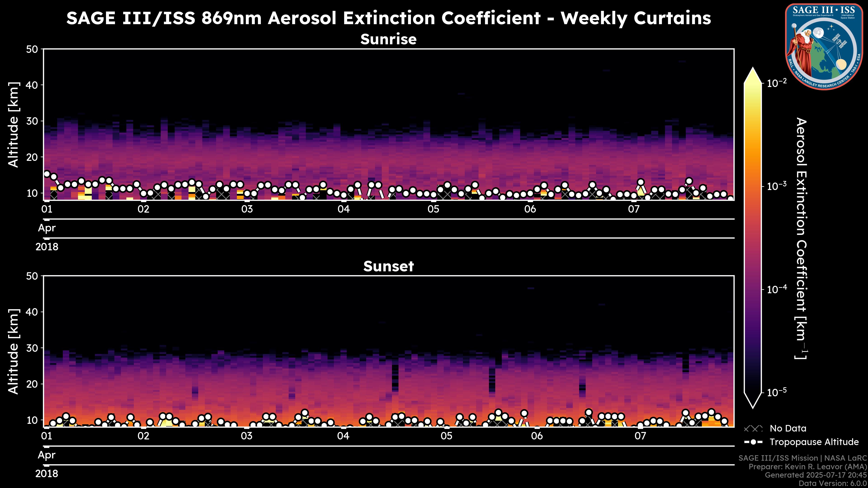Click the main plot title text
This screenshot has height=488, width=868.
coord(389,18)
